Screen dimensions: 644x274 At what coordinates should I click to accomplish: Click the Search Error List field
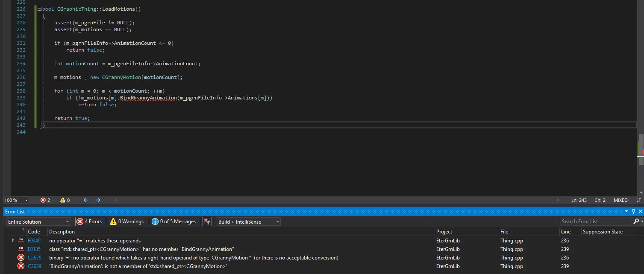point(596,222)
